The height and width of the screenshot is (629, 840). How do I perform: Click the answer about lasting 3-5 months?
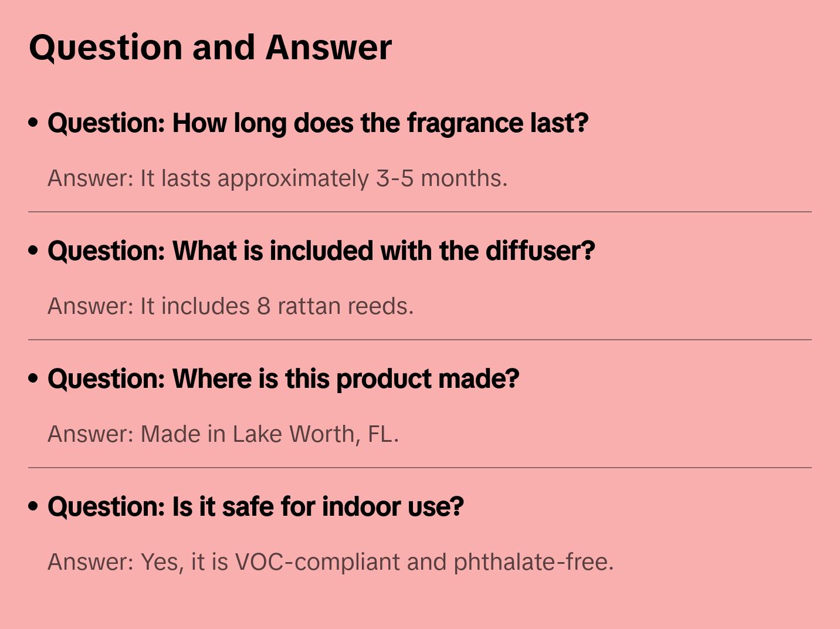[277, 178]
